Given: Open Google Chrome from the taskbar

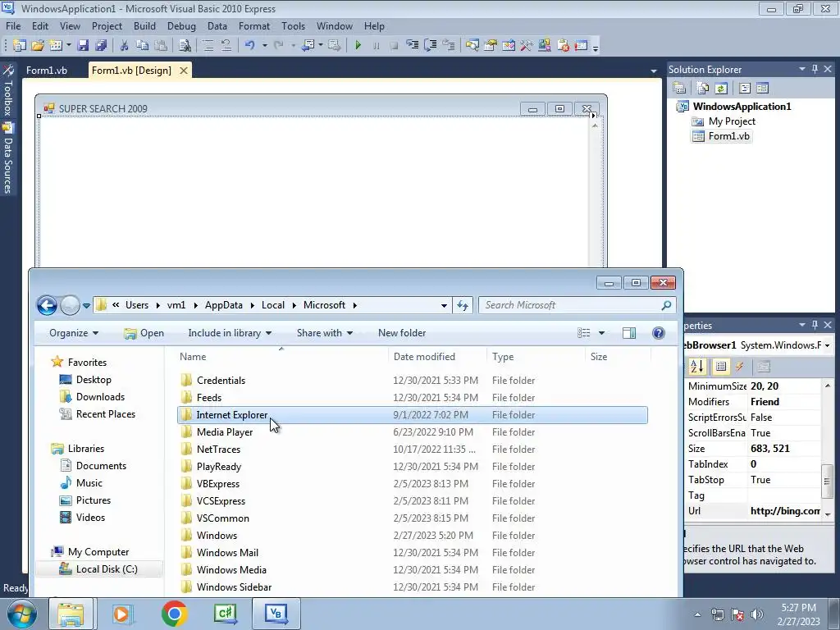Looking at the screenshot, I should 174,614.
